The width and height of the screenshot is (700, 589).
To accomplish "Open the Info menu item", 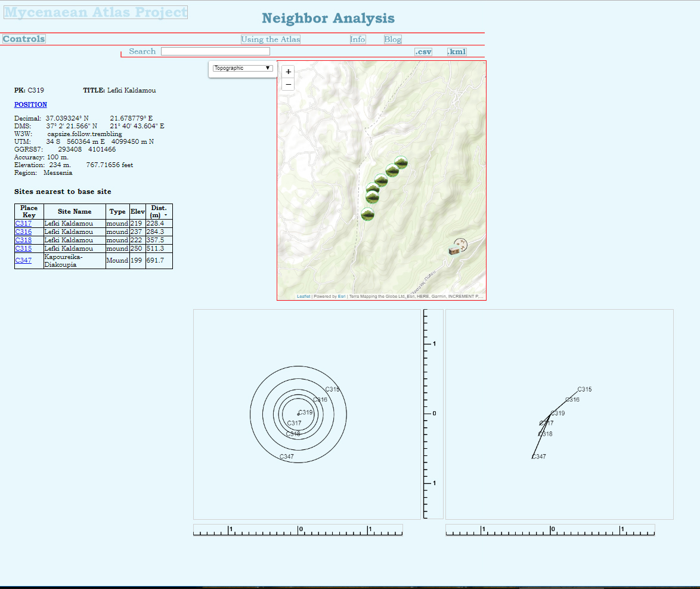I will tap(358, 39).
